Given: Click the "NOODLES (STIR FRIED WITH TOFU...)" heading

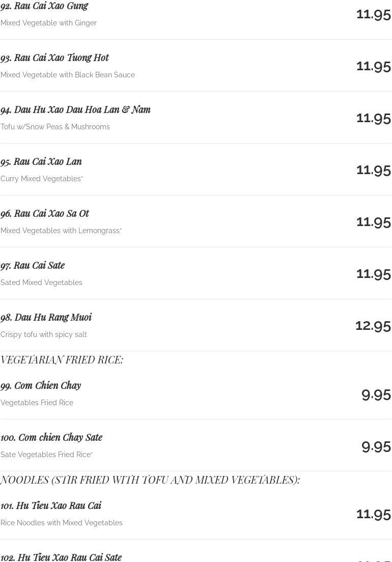Looking at the screenshot, I should tap(150, 480).
